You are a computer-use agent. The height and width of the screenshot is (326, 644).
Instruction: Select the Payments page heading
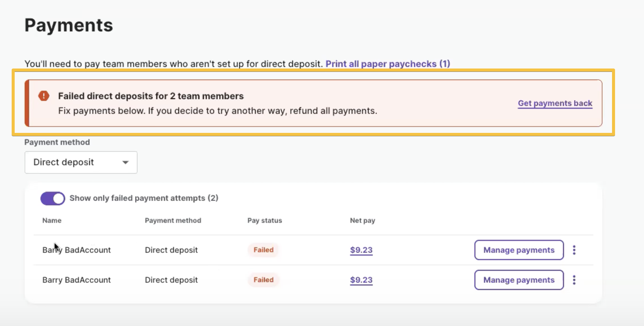(x=68, y=24)
